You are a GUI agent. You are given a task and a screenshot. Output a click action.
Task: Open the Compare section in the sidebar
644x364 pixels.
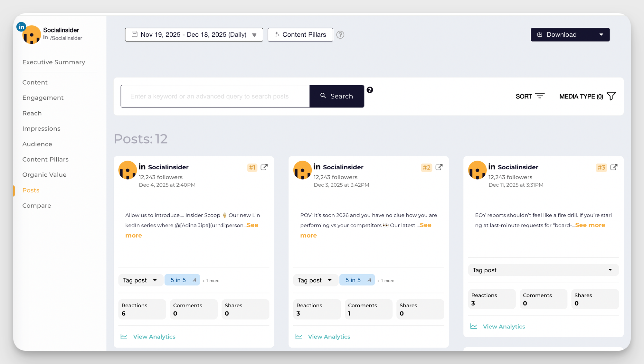(x=36, y=205)
